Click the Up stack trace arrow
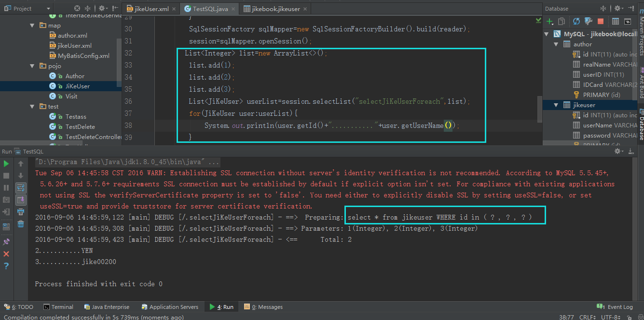This screenshot has height=320, width=644. (x=21, y=164)
